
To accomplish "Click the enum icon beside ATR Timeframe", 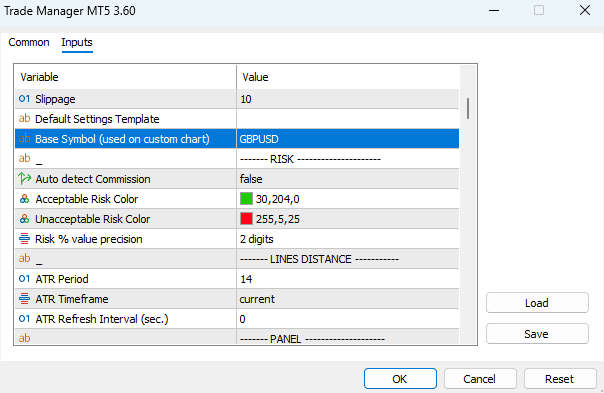I will [x=24, y=299].
